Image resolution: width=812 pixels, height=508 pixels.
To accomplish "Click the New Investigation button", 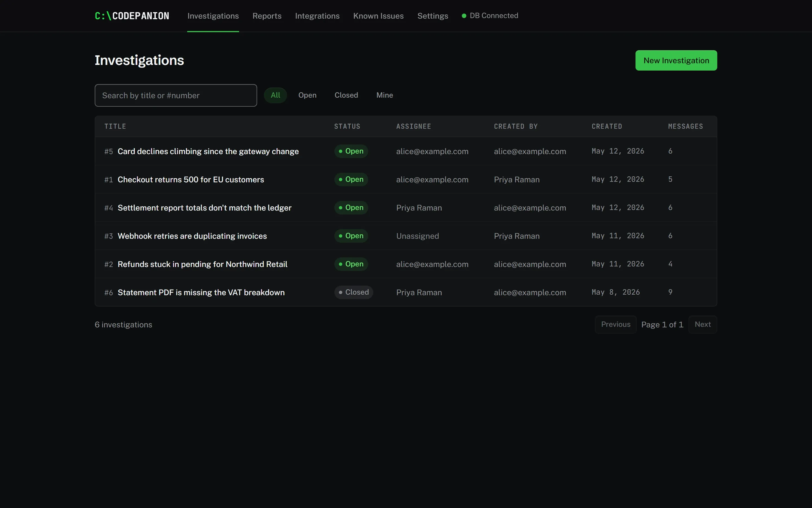I will point(676,60).
